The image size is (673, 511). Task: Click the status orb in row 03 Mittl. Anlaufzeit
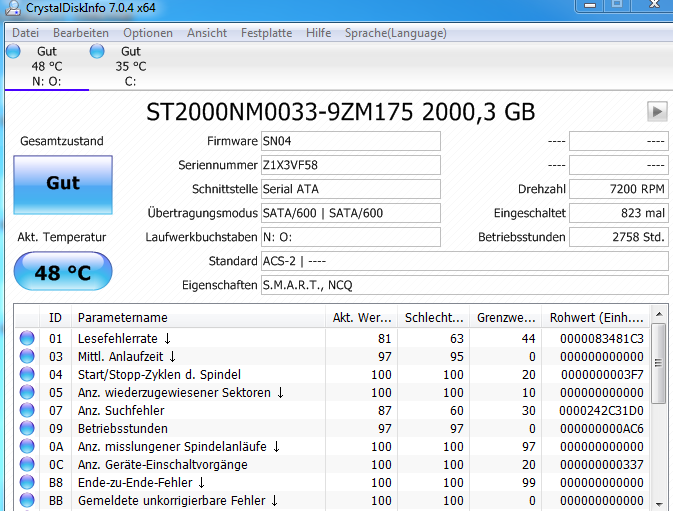click(x=27, y=356)
